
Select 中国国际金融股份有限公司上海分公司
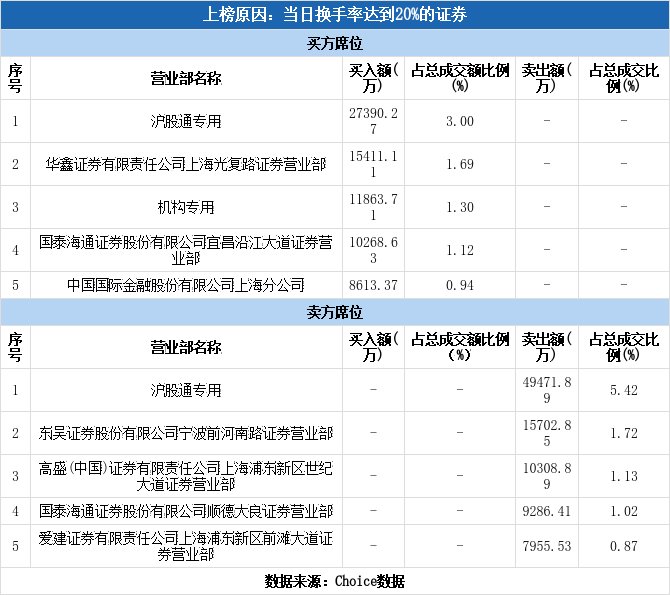click(186, 285)
